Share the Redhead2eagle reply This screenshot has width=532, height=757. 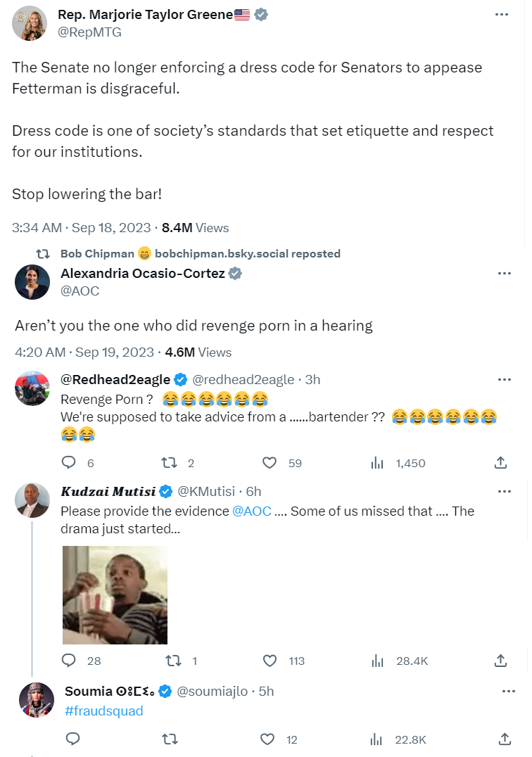[x=500, y=462]
